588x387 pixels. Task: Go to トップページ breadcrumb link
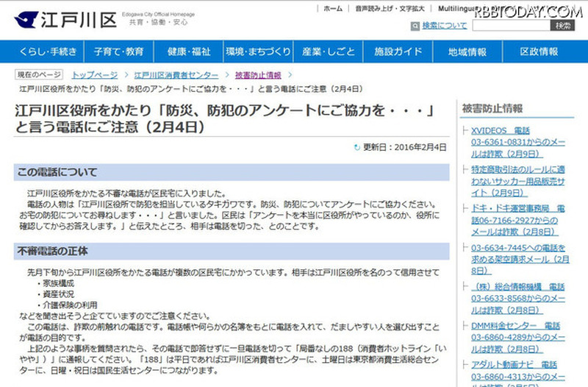tap(94, 75)
